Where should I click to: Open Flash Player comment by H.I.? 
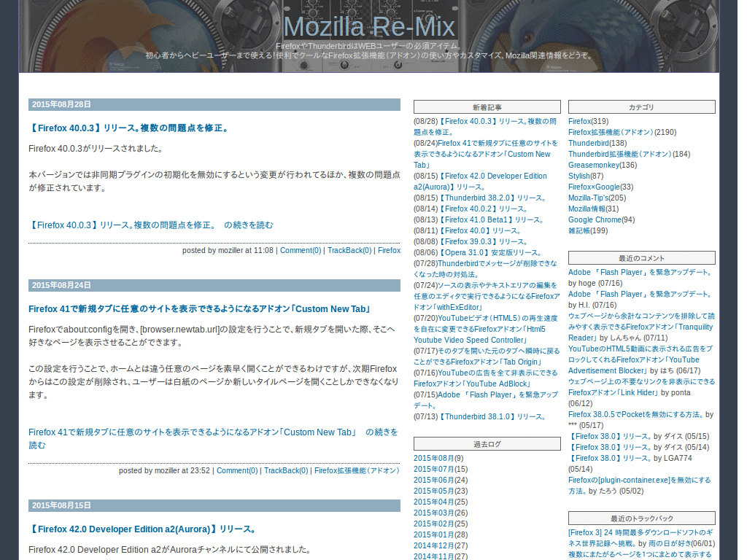[x=640, y=295]
